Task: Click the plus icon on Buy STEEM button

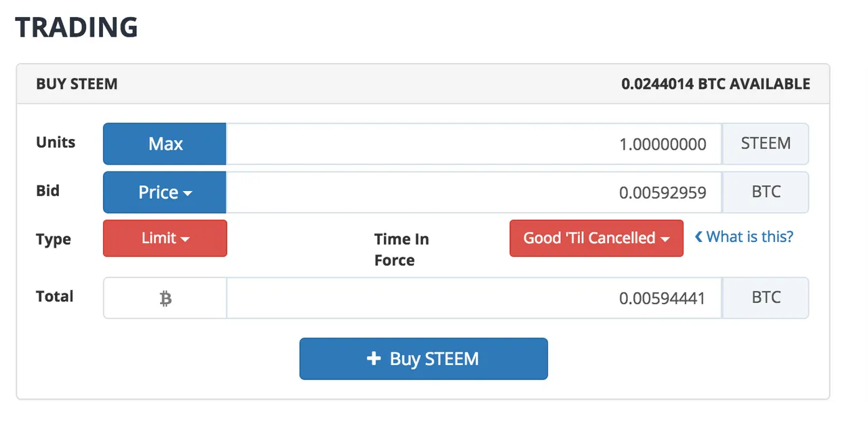Action: (x=374, y=358)
